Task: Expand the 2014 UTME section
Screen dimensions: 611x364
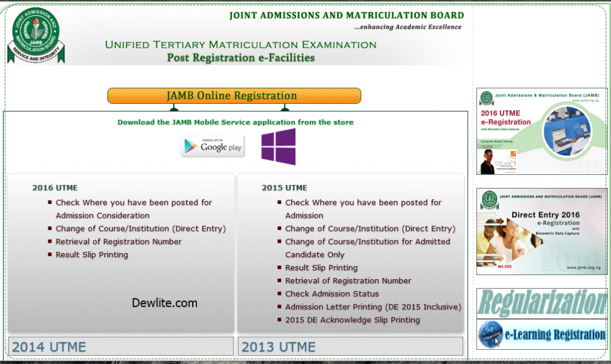Action: 121,347
